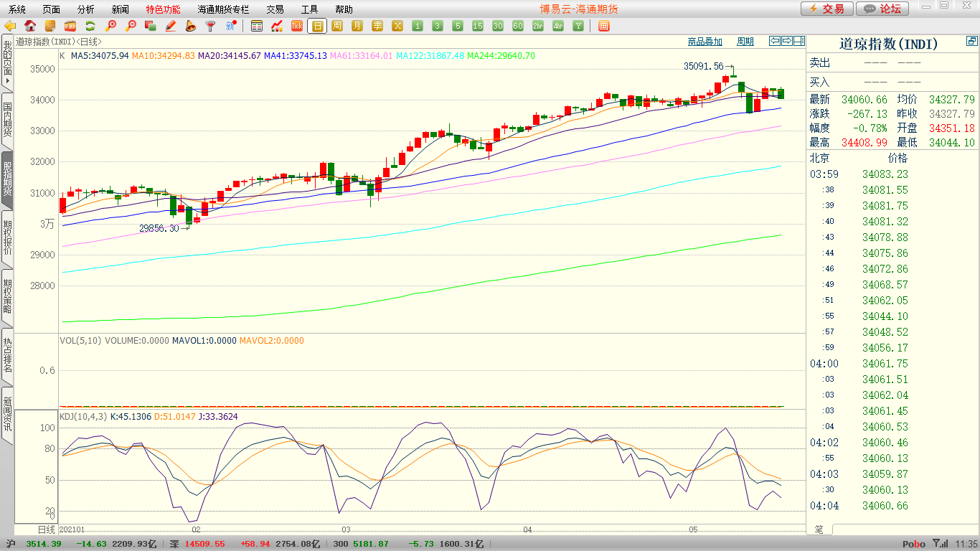
Task: Select the 1-minute period button
Action: point(418,27)
